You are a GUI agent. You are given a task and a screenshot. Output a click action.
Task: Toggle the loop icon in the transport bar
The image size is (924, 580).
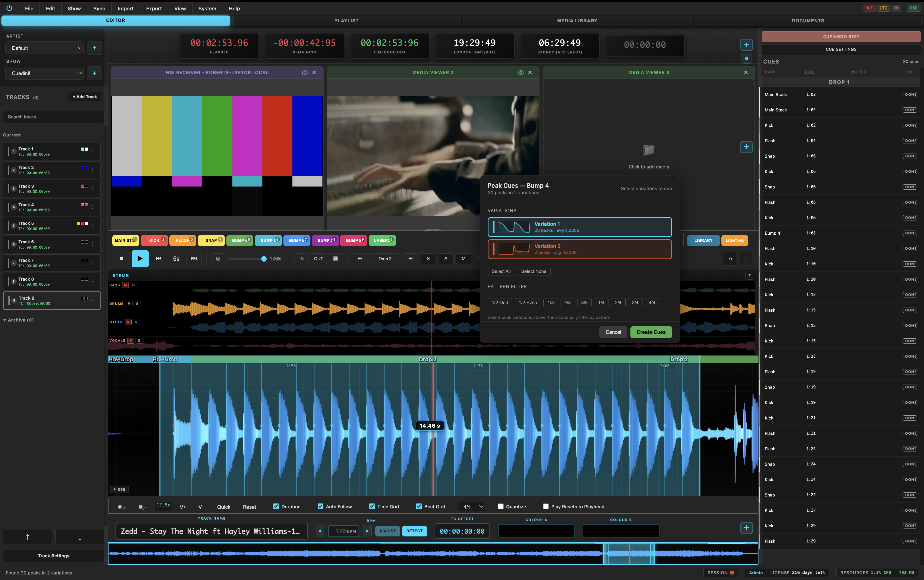[335, 258]
